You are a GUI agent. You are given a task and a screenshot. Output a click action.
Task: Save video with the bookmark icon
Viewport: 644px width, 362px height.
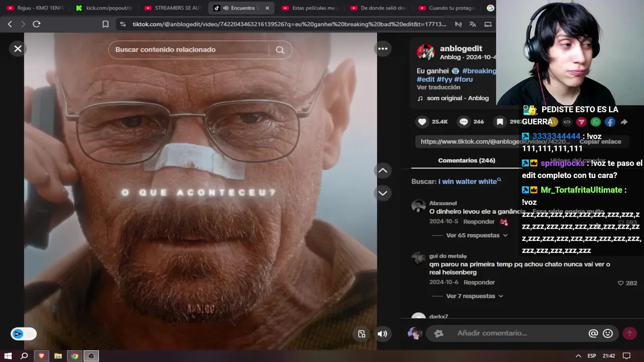500,122
